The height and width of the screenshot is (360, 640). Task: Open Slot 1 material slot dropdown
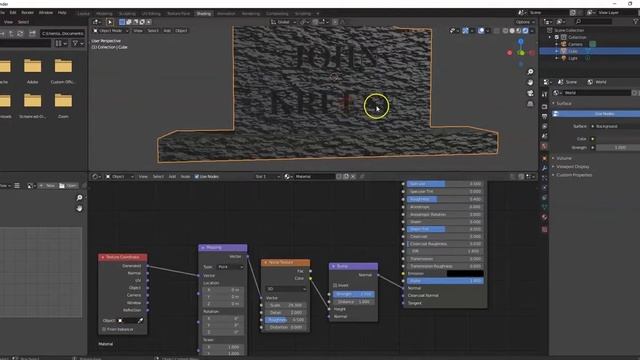click(x=267, y=177)
